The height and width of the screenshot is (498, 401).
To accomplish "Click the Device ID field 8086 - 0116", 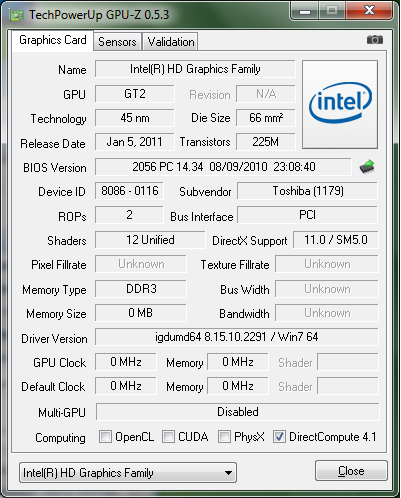I will pos(130,191).
